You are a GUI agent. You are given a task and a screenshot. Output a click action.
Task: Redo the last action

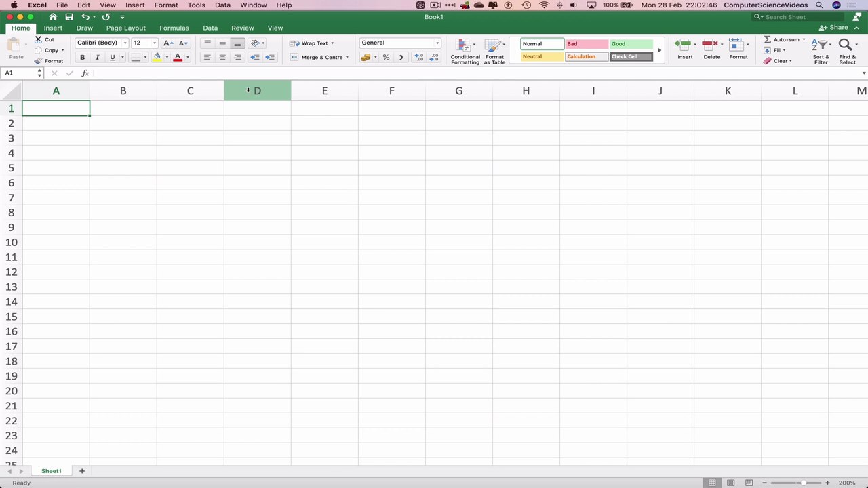pyautogui.click(x=106, y=17)
